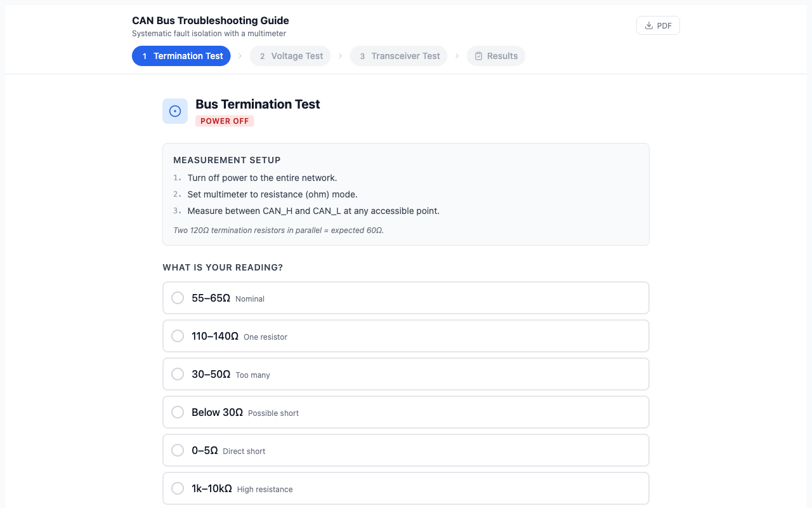Screen dimensions: 812x508
Task: Go to the Termination Test step
Action: [181, 56]
